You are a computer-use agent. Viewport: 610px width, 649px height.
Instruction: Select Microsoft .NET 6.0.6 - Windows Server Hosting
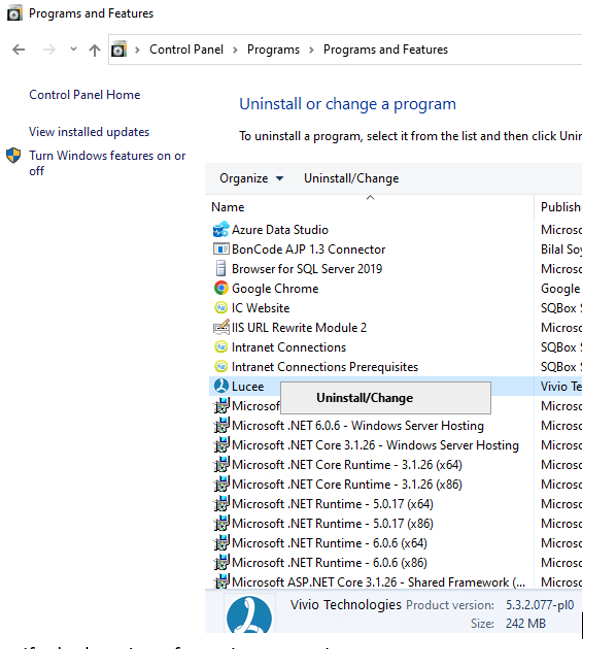click(x=358, y=425)
